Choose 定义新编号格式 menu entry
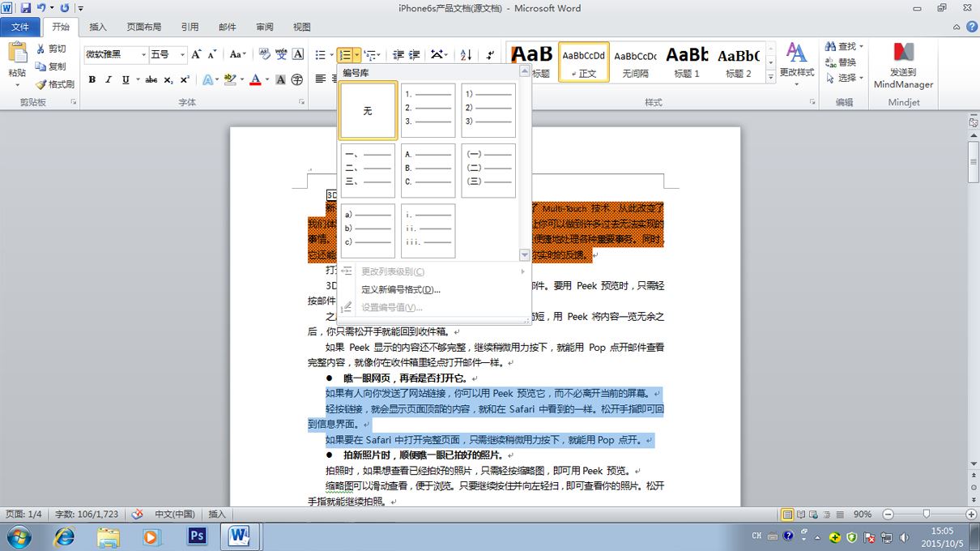980x551 pixels. 401,289
